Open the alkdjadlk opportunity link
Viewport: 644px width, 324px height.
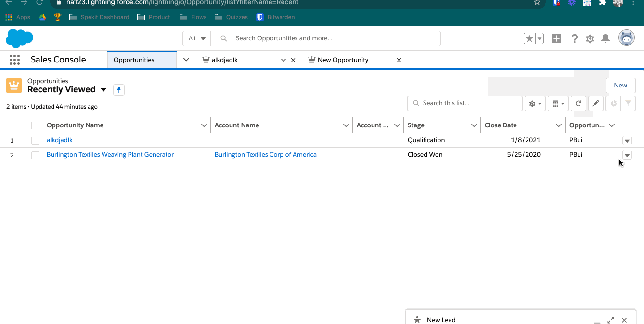tap(60, 140)
